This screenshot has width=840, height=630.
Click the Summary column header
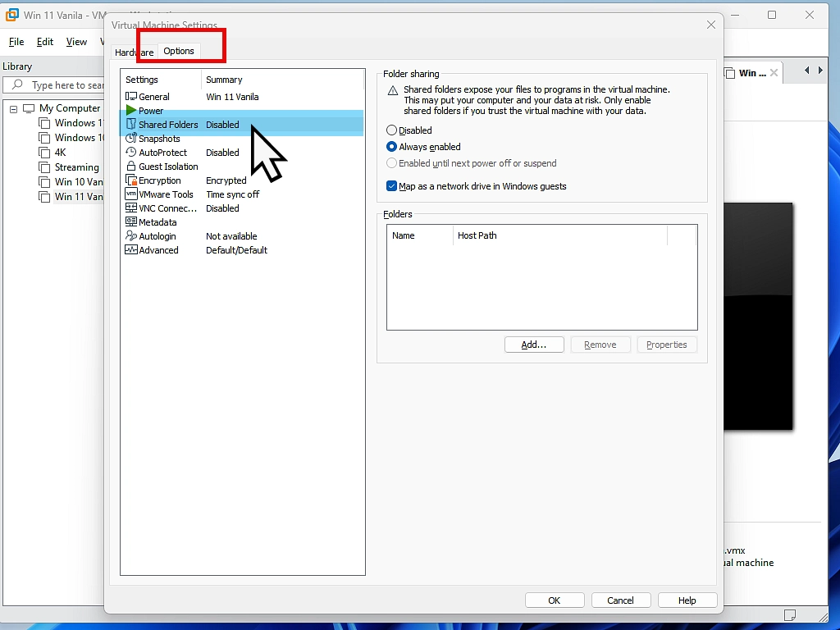click(x=283, y=80)
